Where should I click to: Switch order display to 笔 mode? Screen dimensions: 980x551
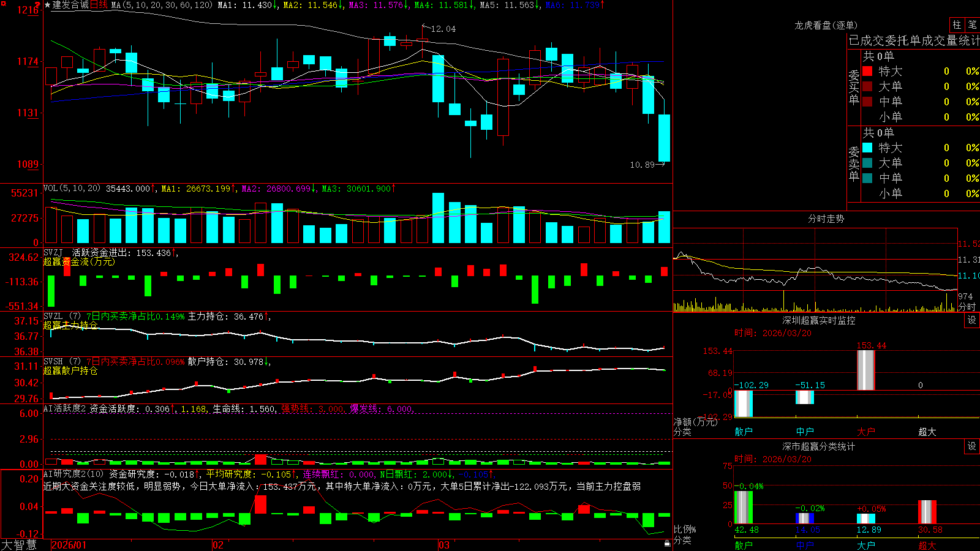pos(973,24)
